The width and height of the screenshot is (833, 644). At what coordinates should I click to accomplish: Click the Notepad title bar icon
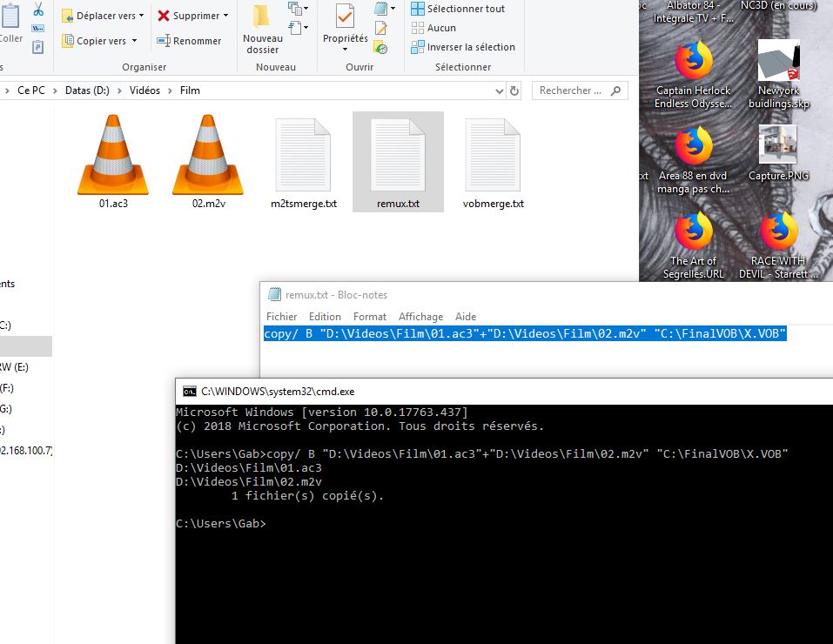click(x=274, y=294)
